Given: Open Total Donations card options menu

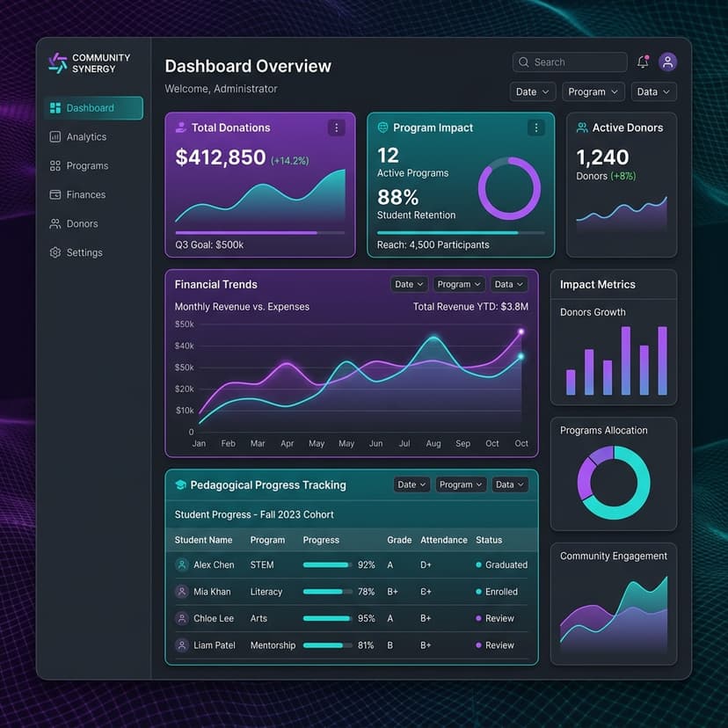Looking at the screenshot, I should point(336,127).
